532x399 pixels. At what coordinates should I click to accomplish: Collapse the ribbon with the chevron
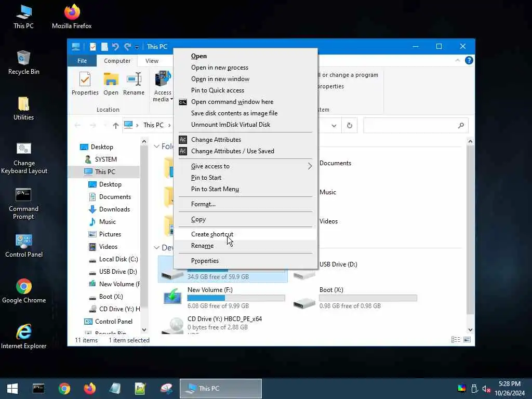click(x=457, y=60)
